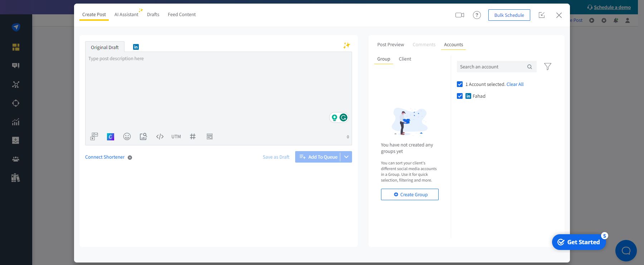
Task: Select the Original Draft tab
Action: (105, 47)
